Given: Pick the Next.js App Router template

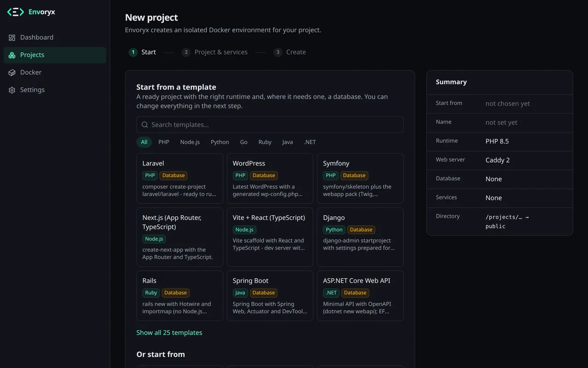Looking at the screenshot, I should coord(180,237).
